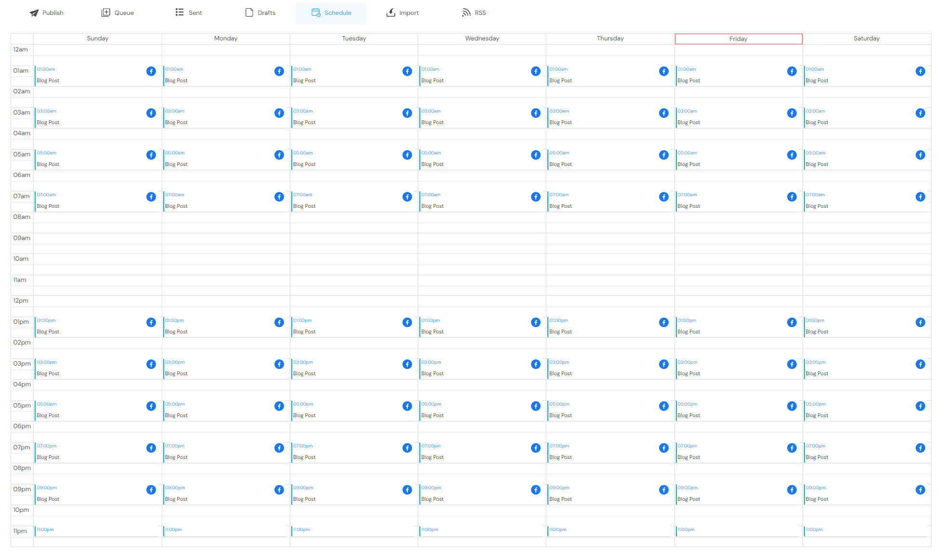Click the Sent list icon

coord(180,13)
